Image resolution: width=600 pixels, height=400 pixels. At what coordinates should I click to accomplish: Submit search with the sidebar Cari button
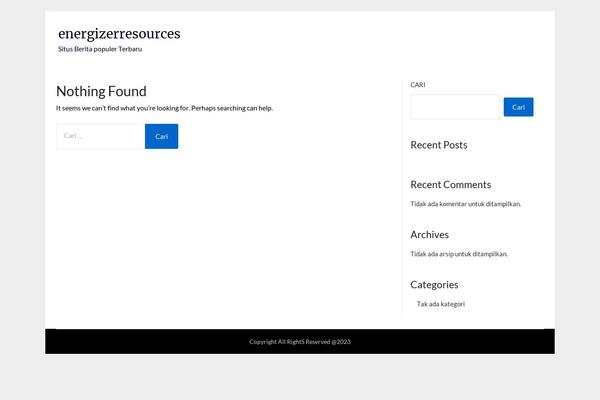[518, 107]
